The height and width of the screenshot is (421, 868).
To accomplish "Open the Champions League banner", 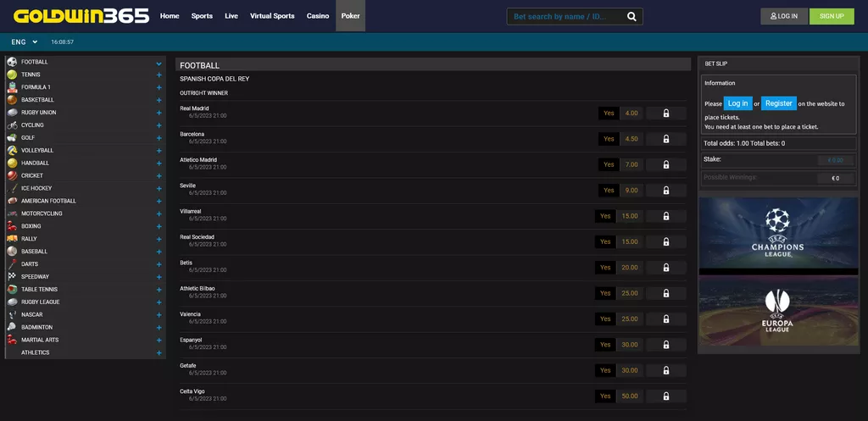I will [778, 233].
